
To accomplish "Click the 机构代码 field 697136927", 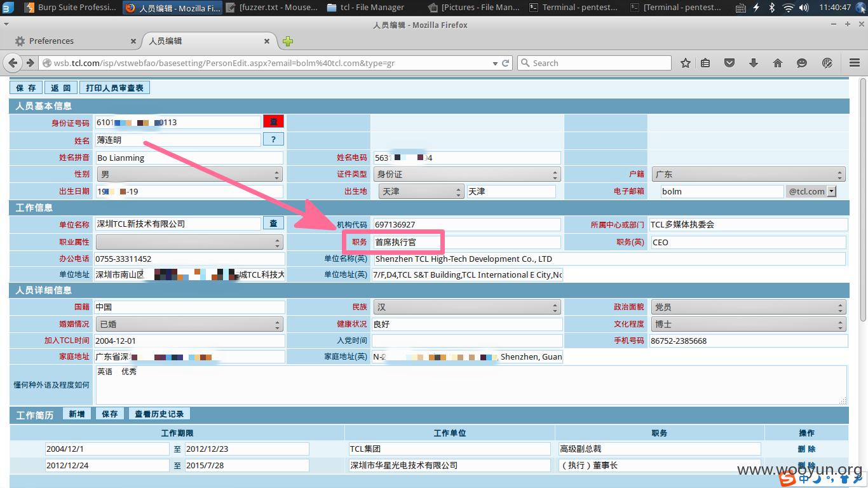I will tap(466, 224).
